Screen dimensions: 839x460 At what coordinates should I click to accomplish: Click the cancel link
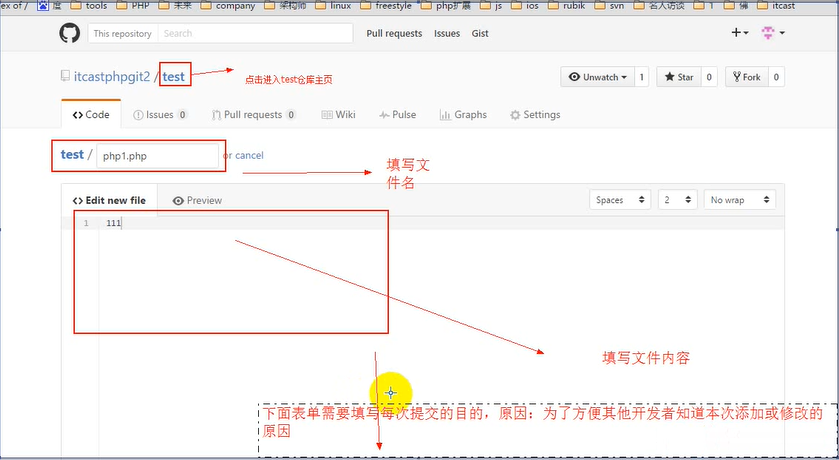tap(249, 156)
